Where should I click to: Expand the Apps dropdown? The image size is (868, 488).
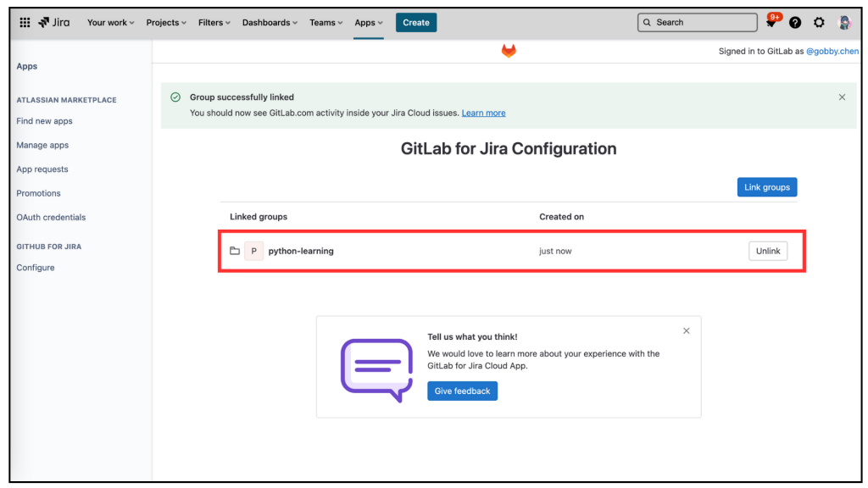(x=369, y=23)
